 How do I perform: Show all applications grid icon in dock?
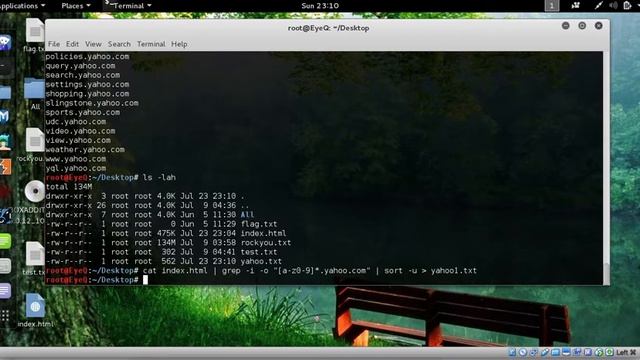(x=5, y=315)
